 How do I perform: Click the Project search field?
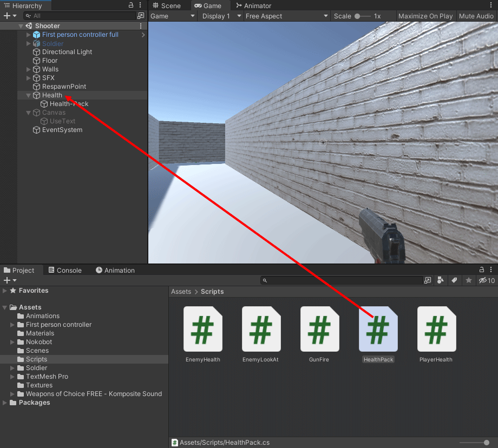click(x=344, y=280)
